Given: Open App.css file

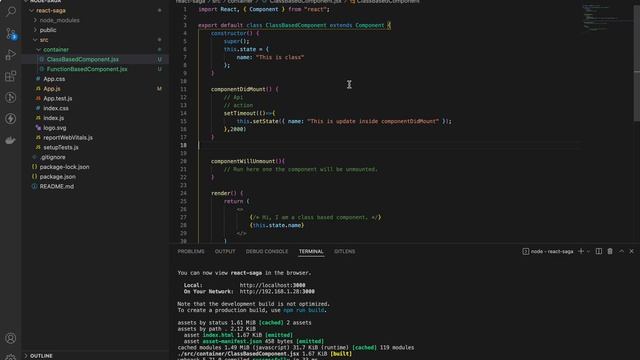Looking at the screenshot, I should pos(54,79).
